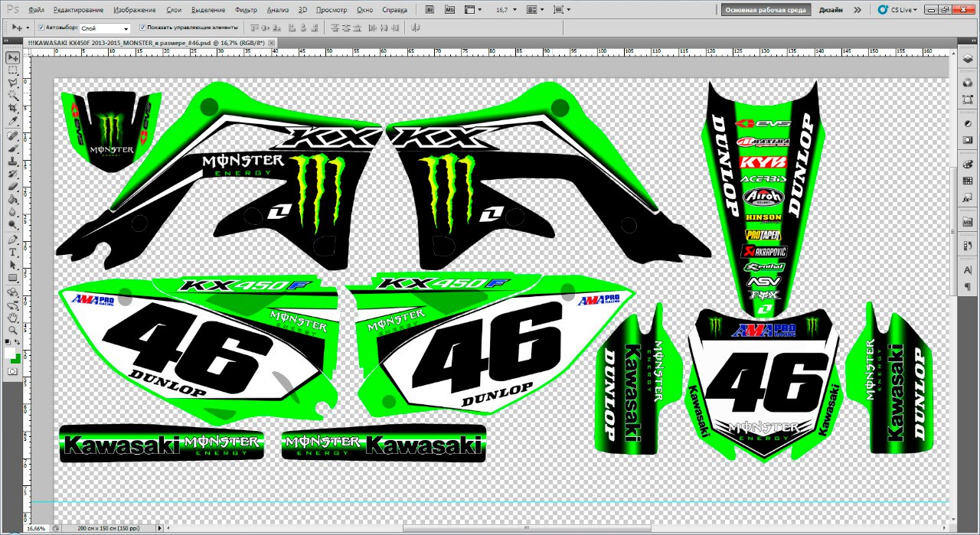The image size is (980, 535).
Task: Select the Paint Bucket tool
Action: pos(13,199)
